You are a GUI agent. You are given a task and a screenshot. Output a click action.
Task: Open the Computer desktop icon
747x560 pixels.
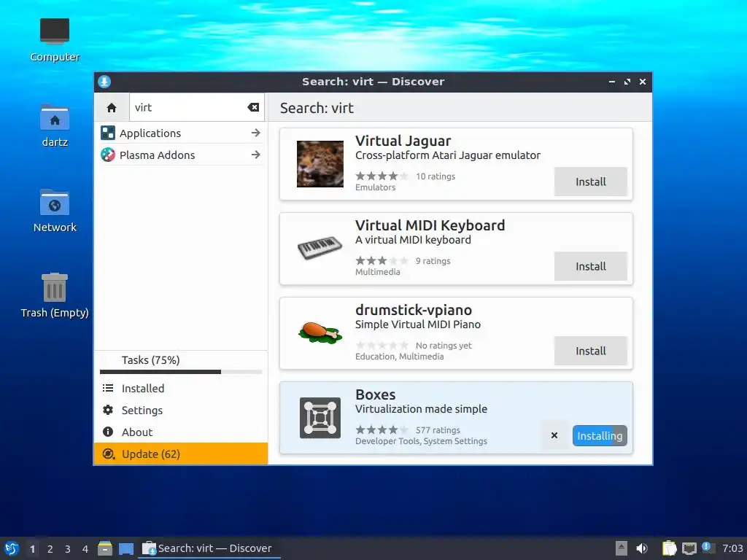tap(55, 41)
